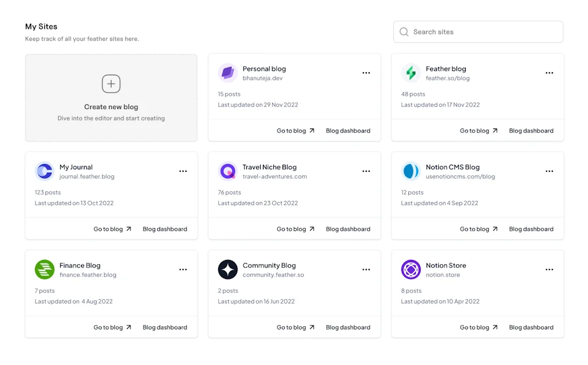Viewport: 588px width, 365px height.
Task: Click the plus icon to create a blog
Action: click(111, 84)
